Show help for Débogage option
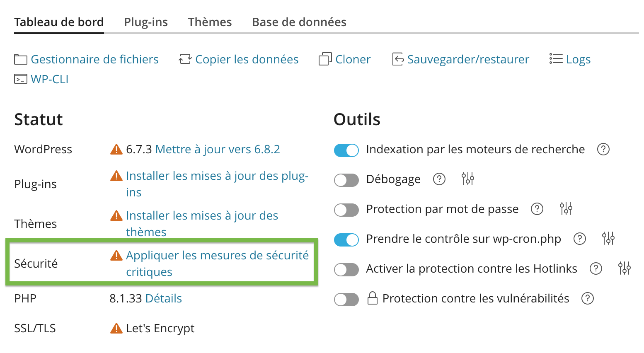The height and width of the screenshot is (353, 644). [439, 179]
